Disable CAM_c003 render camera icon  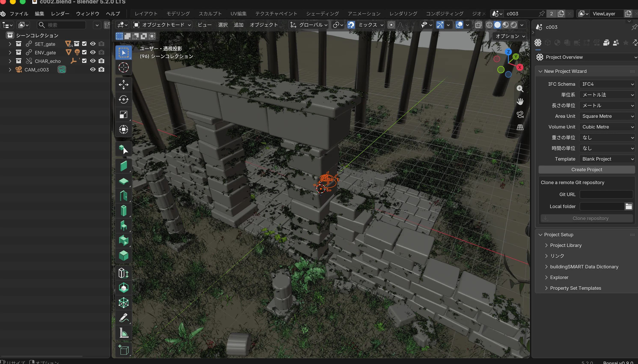(101, 70)
